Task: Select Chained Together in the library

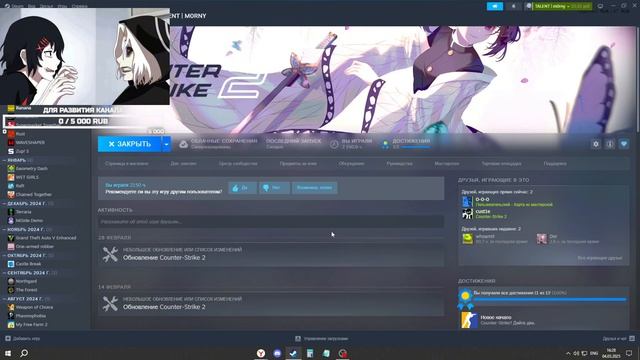Action: (33, 194)
